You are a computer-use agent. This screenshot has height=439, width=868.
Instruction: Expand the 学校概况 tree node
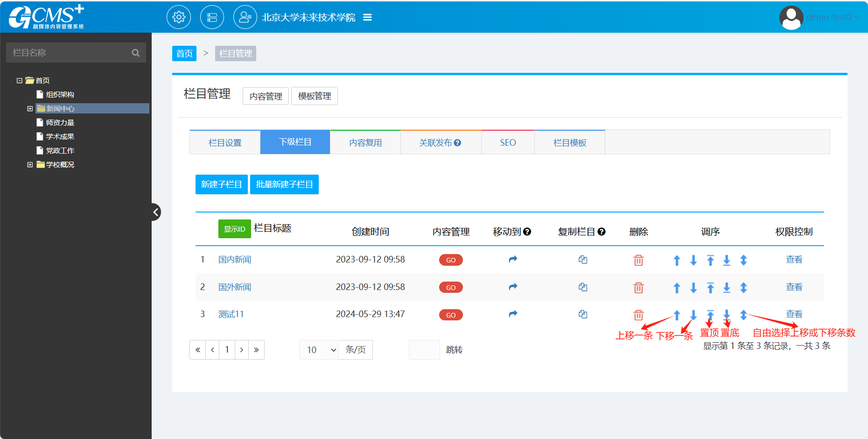(x=30, y=164)
